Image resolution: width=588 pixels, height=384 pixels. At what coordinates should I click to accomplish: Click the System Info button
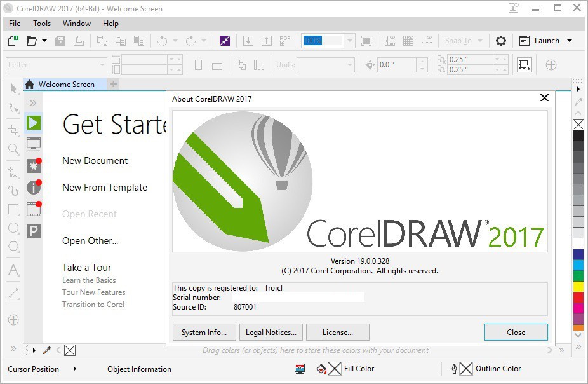tap(204, 333)
